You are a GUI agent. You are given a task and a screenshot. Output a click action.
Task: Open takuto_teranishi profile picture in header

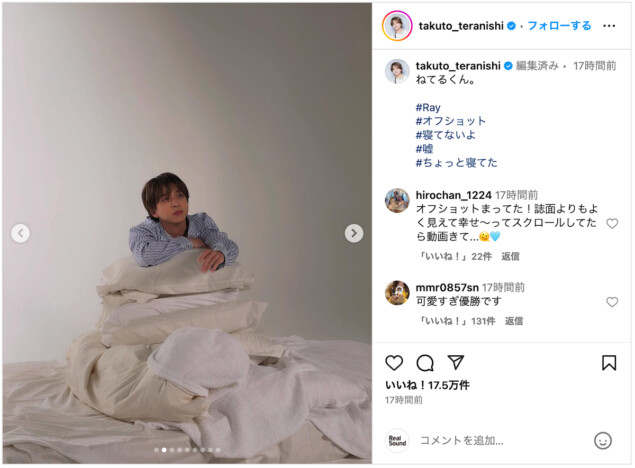[x=397, y=26]
